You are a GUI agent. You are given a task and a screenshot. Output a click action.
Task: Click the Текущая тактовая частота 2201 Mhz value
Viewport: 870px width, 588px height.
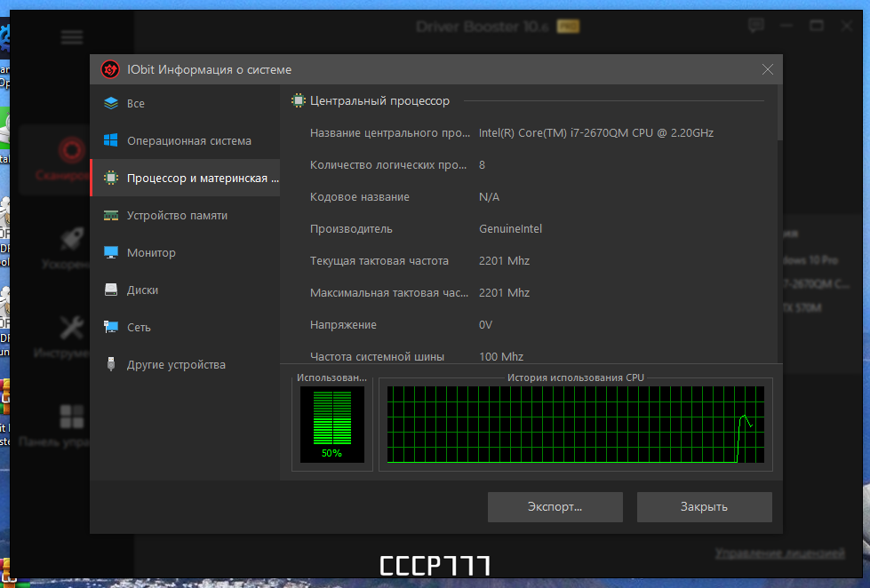[x=504, y=261]
